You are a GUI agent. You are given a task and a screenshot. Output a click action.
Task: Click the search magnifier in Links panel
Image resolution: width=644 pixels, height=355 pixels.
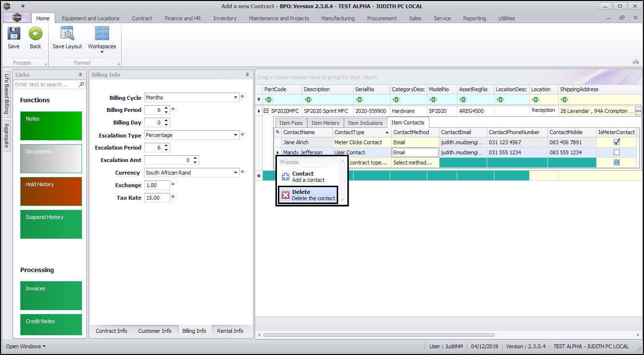(82, 84)
